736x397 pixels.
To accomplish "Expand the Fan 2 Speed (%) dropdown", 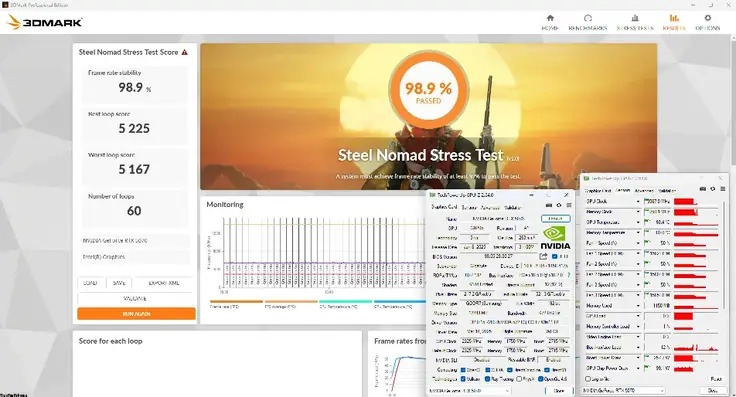I will pyautogui.click(x=638, y=264).
